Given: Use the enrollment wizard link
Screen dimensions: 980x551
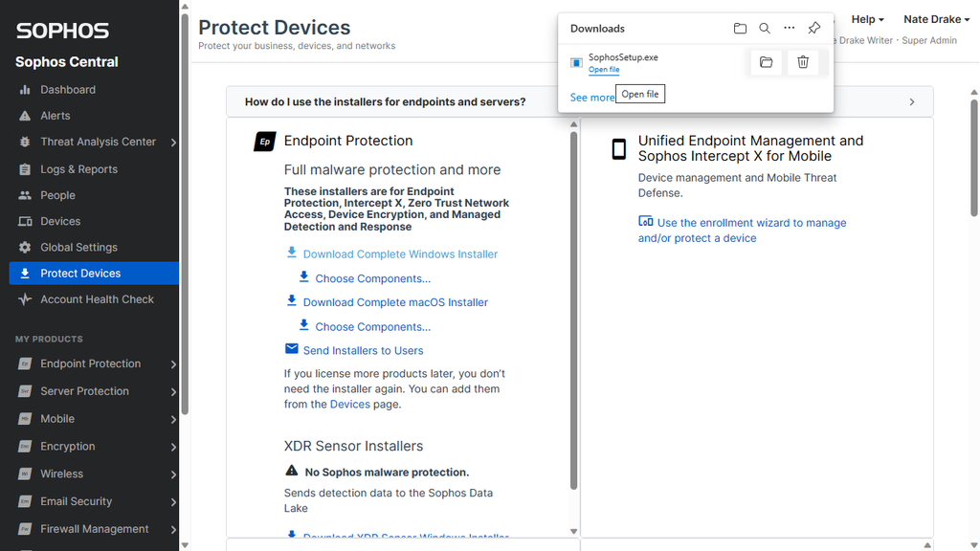Looking at the screenshot, I should pos(742,231).
